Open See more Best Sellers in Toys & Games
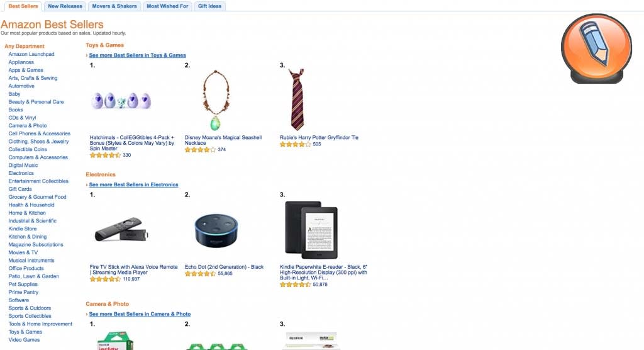 click(137, 55)
